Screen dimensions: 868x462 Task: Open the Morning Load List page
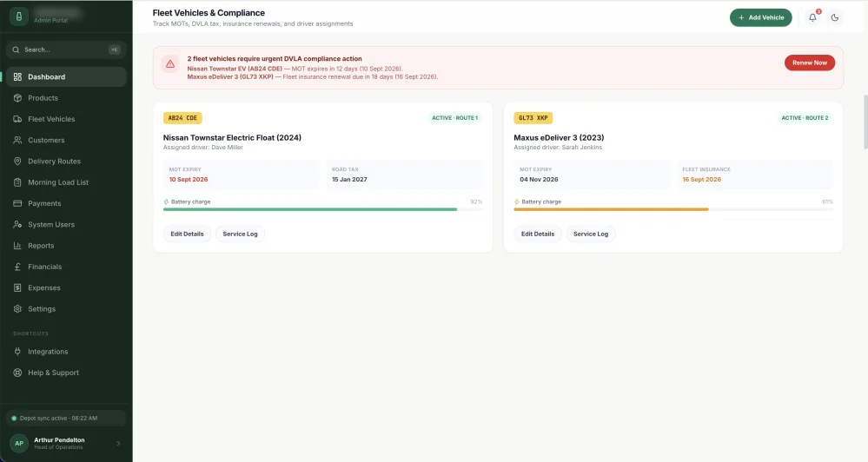coord(66,182)
